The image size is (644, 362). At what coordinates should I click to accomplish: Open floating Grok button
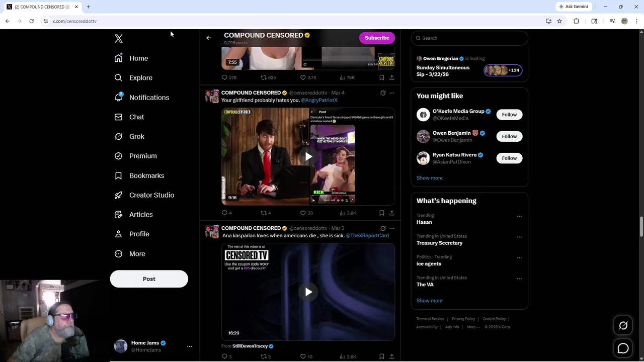pos(623,326)
